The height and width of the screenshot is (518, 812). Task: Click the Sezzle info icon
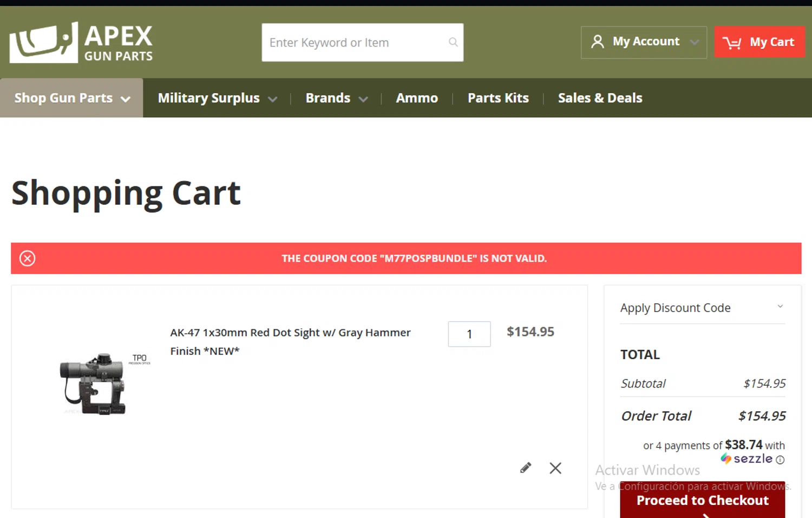coord(780,460)
